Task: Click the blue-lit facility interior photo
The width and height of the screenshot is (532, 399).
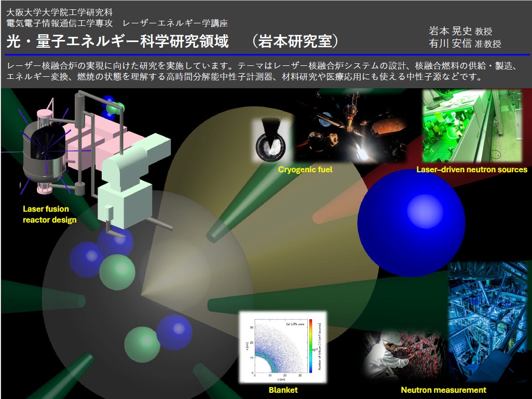Action: [487, 319]
